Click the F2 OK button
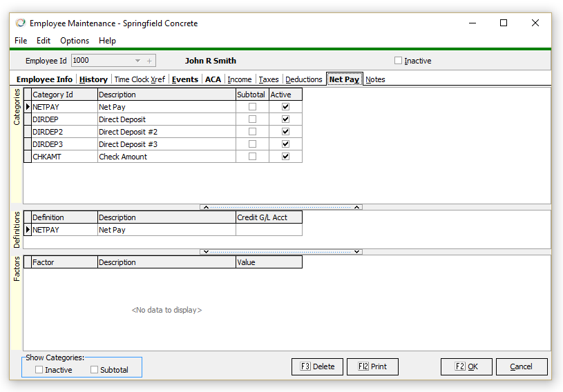The image size is (563, 392). point(466,366)
